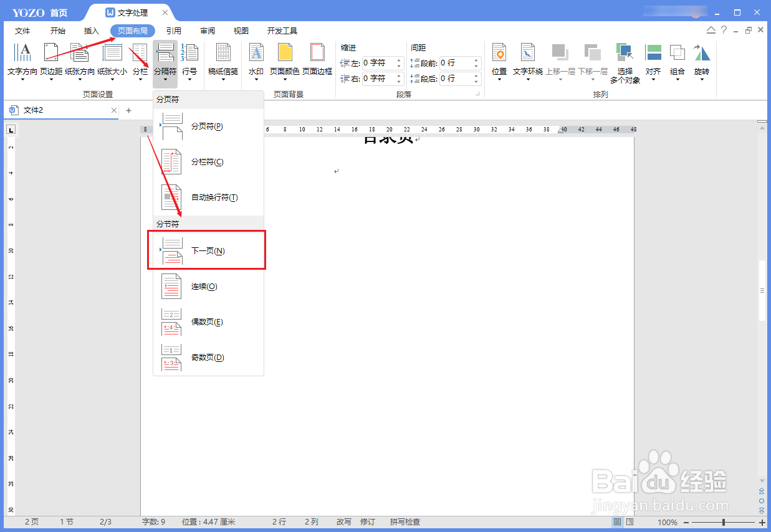Open the 页面颜色 page color tool
771x532 pixels.
[285, 62]
